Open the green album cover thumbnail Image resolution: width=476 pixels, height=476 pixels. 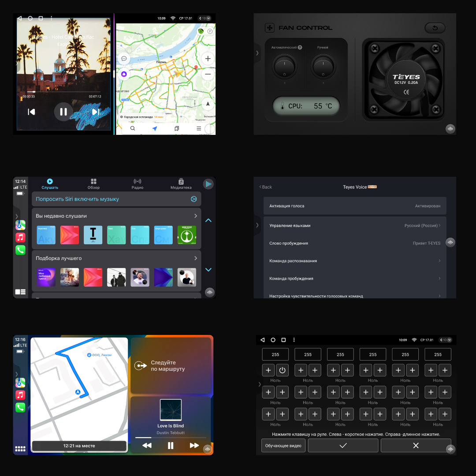click(x=187, y=235)
